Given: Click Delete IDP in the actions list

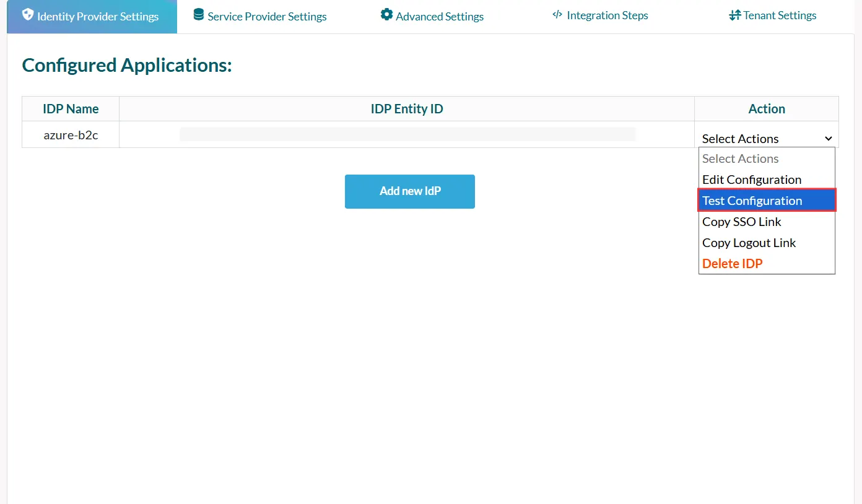Looking at the screenshot, I should click(732, 263).
